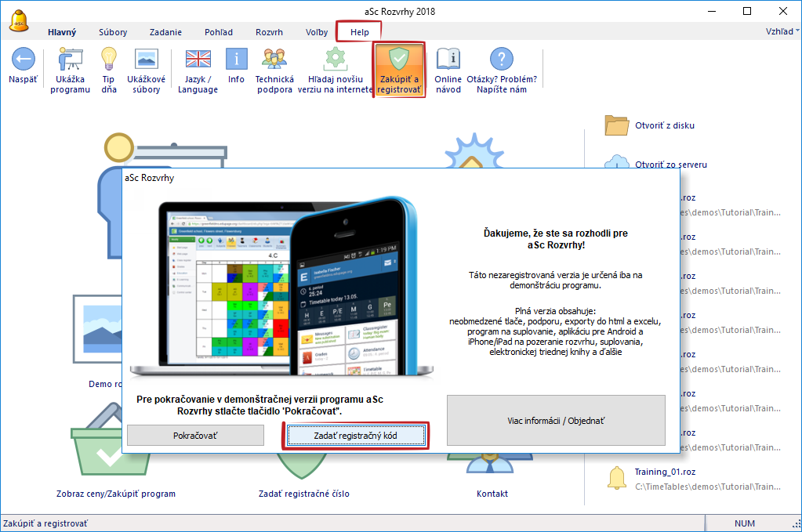Open Ukážkové súbory sample files icon
The height and width of the screenshot is (532, 802).
(146, 60)
